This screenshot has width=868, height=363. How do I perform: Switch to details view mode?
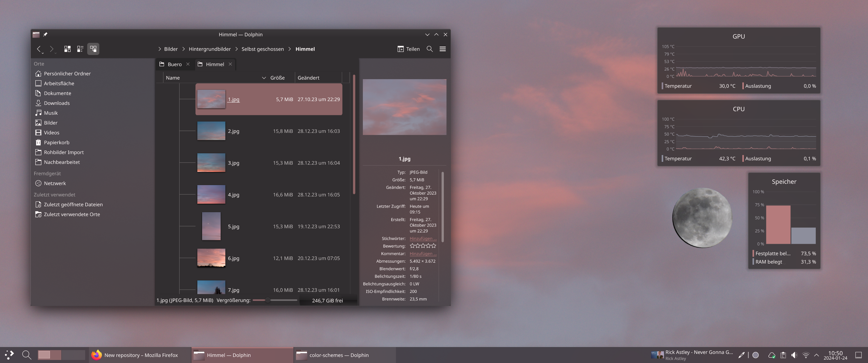pos(93,49)
